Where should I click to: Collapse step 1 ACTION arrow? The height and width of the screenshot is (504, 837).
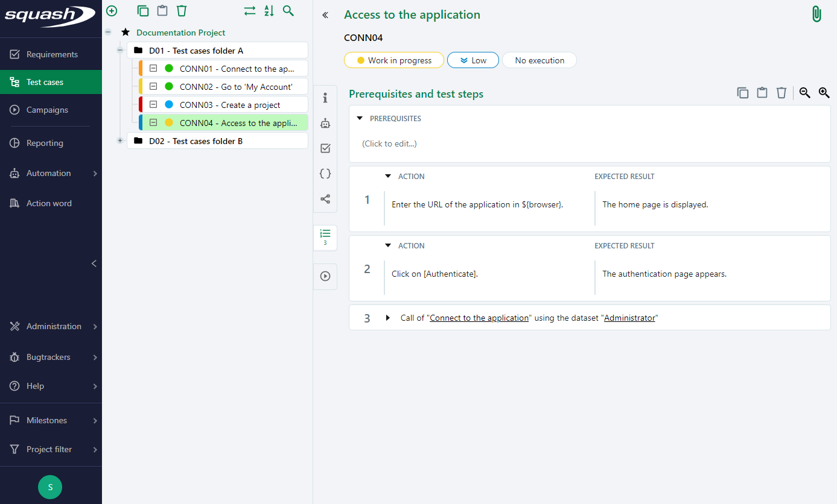388,177
